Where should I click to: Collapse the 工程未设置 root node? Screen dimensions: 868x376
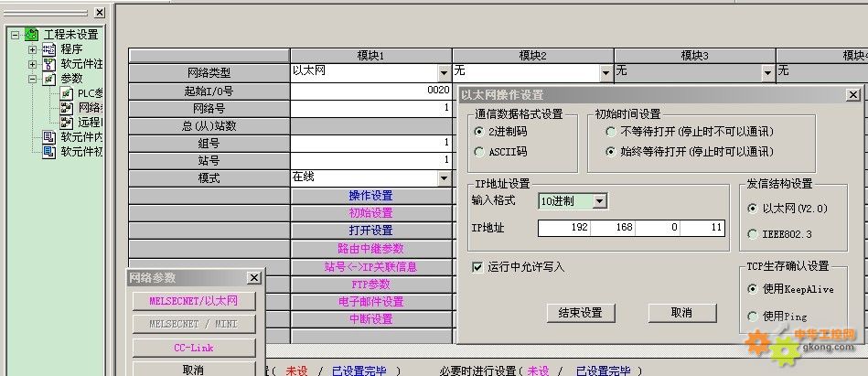(15, 35)
